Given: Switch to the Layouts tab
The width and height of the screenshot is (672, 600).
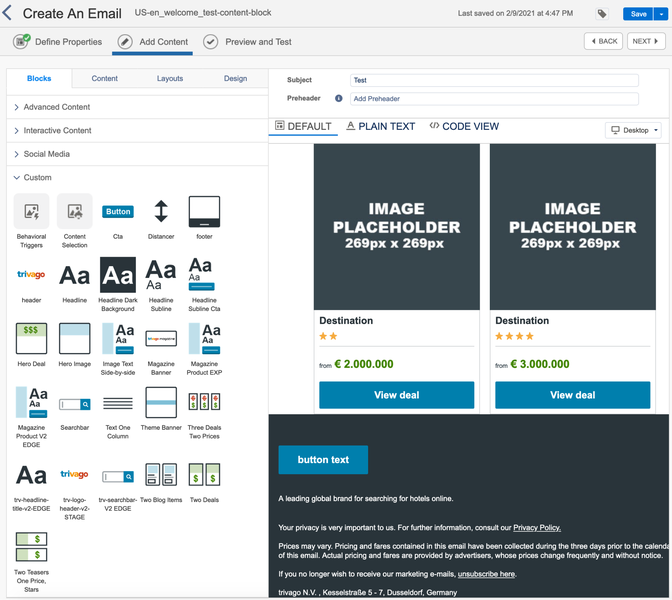Looking at the screenshot, I should coord(170,79).
